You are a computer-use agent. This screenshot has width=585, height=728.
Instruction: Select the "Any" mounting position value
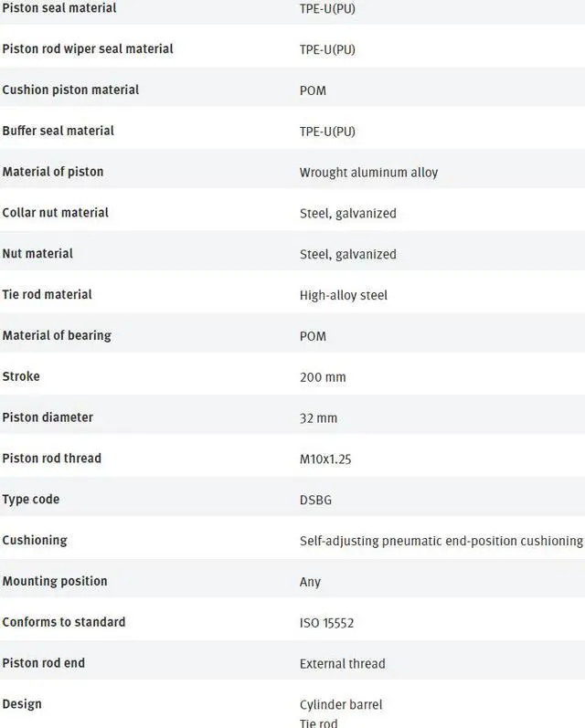point(310,582)
